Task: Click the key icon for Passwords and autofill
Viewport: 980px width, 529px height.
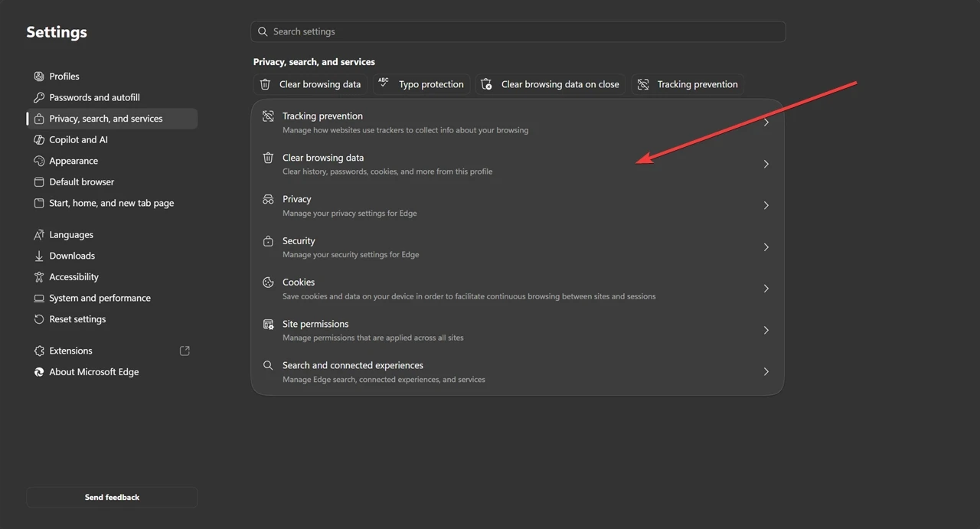Action: point(39,98)
